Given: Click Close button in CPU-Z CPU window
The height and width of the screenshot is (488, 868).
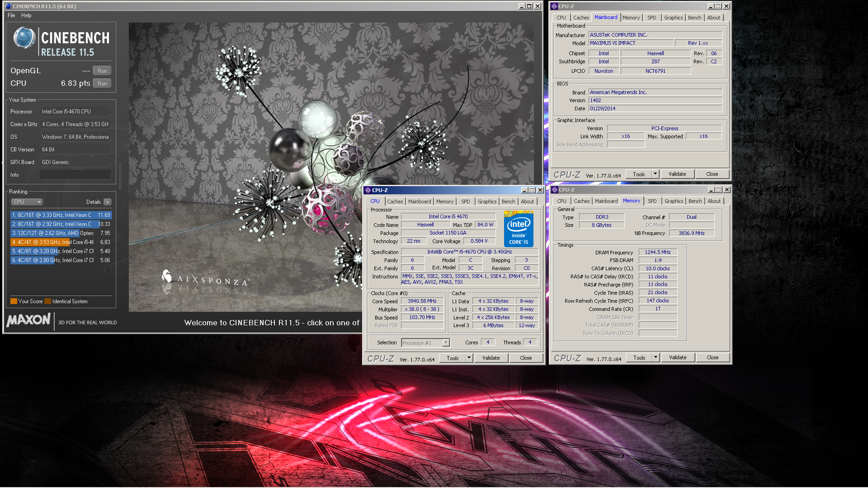Looking at the screenshot, I should (x=526, y=358).
